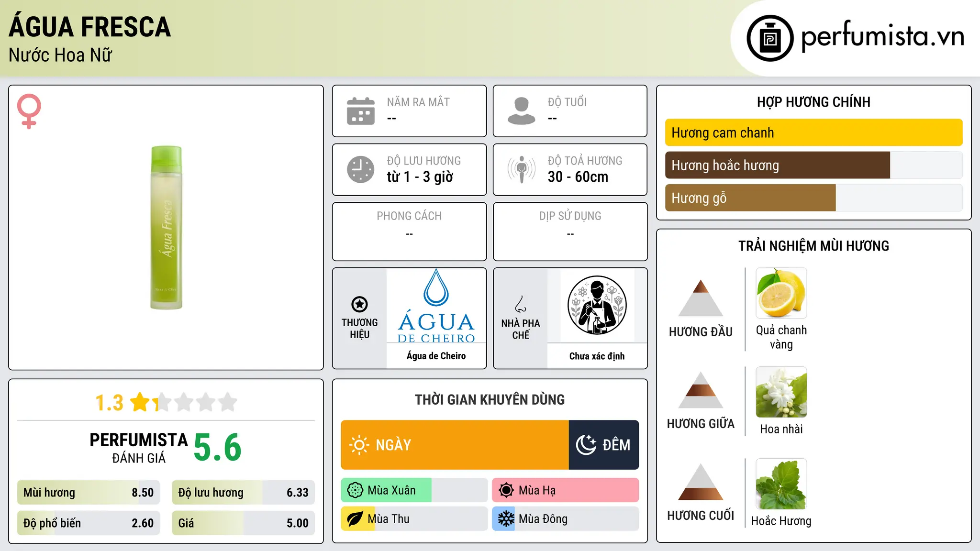
Task: Click the Hương giữa label
Action: coord(701,424)
